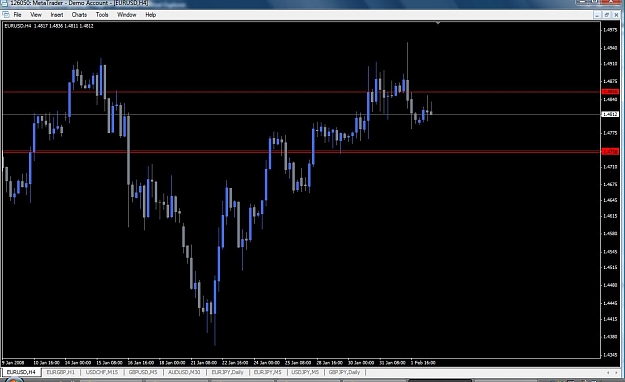Click the '21 Jan 08:00' date label
The width and height of the screenshot is (625, 382).
(x=204, y=363)
